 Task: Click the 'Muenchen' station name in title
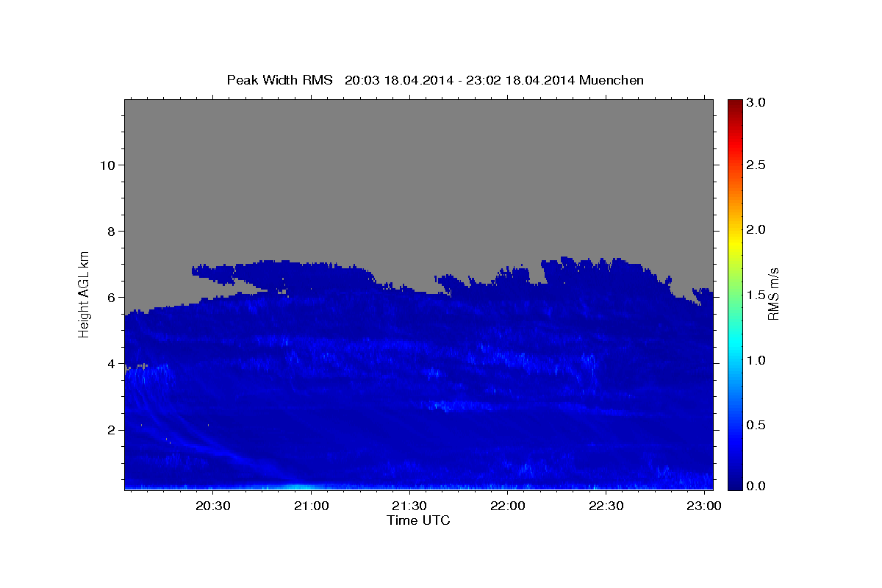click(612, 80)
